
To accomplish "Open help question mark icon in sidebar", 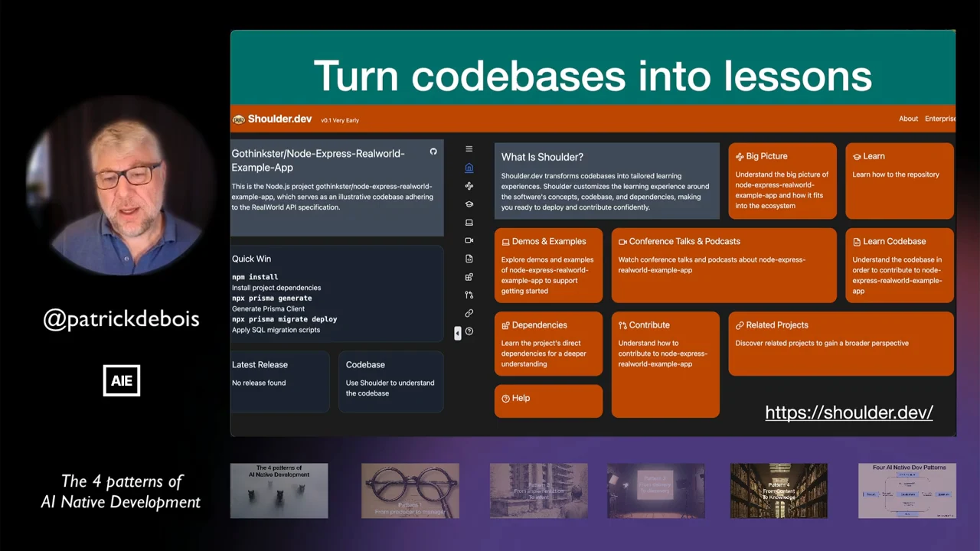I will (469, 331).
